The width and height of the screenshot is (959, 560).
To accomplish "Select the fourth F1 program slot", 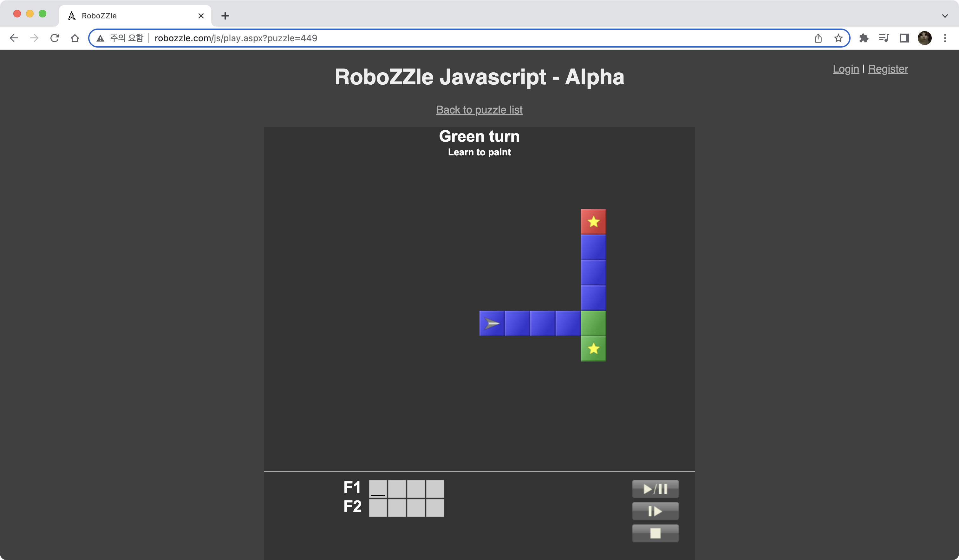I will [435, 489].
